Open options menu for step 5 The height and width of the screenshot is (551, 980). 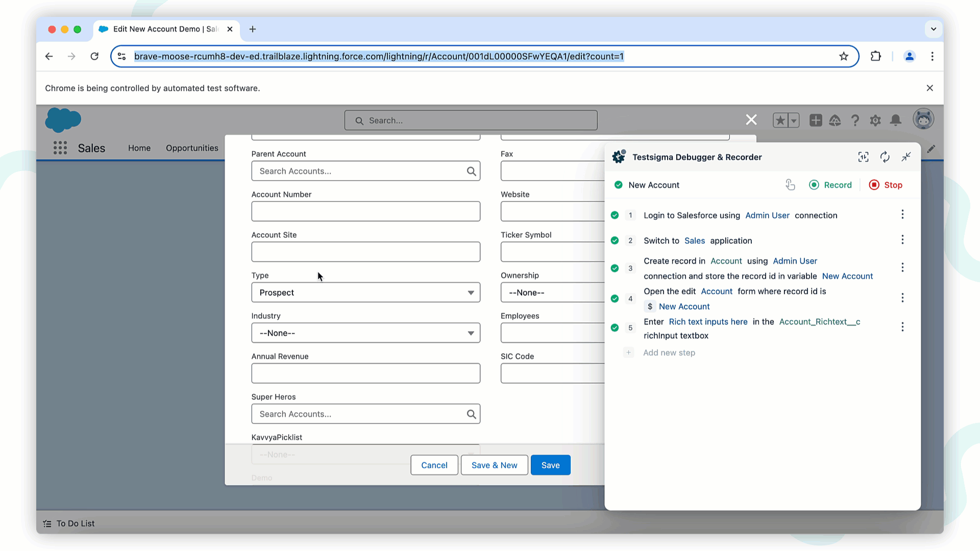(902, 327)
